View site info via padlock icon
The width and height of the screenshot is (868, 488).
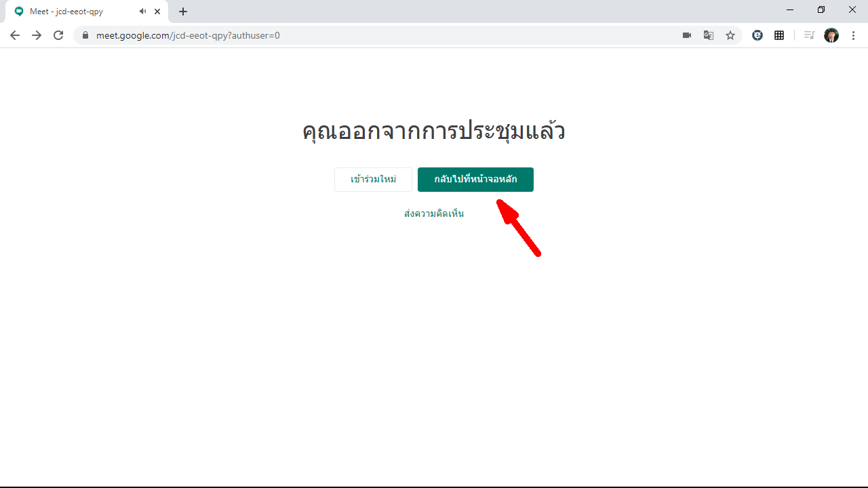85,35
